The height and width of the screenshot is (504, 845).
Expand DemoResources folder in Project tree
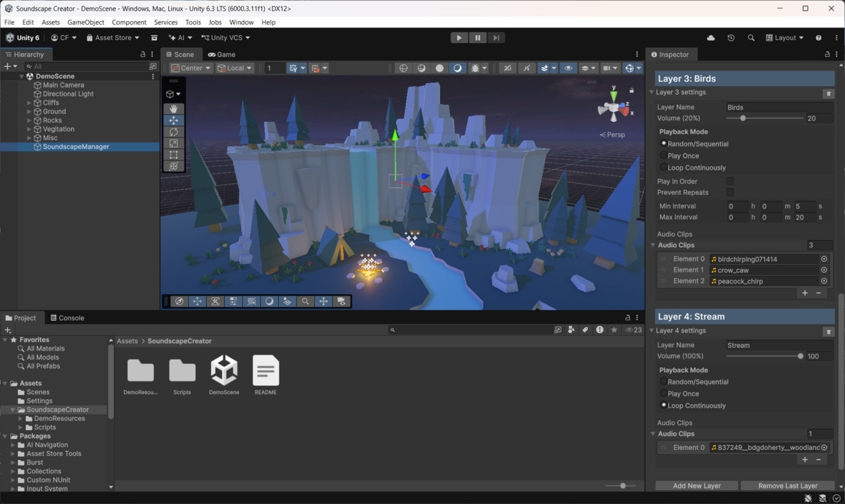[x=20, y=418]
